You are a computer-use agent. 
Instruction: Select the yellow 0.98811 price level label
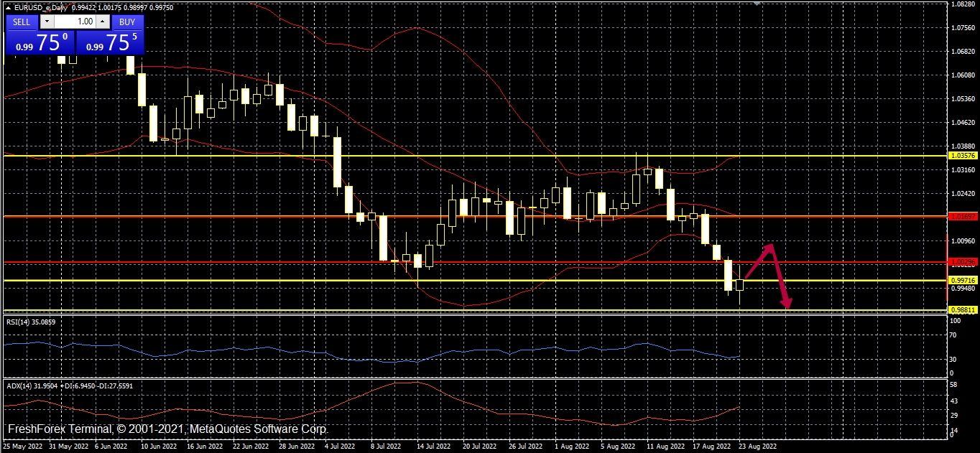click(962, 309)
